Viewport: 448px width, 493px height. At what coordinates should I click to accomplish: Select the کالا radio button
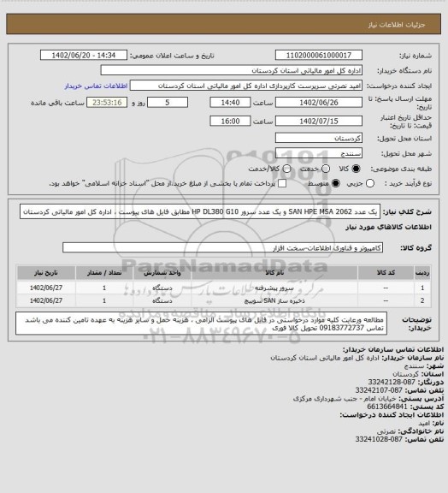(356, 169)
